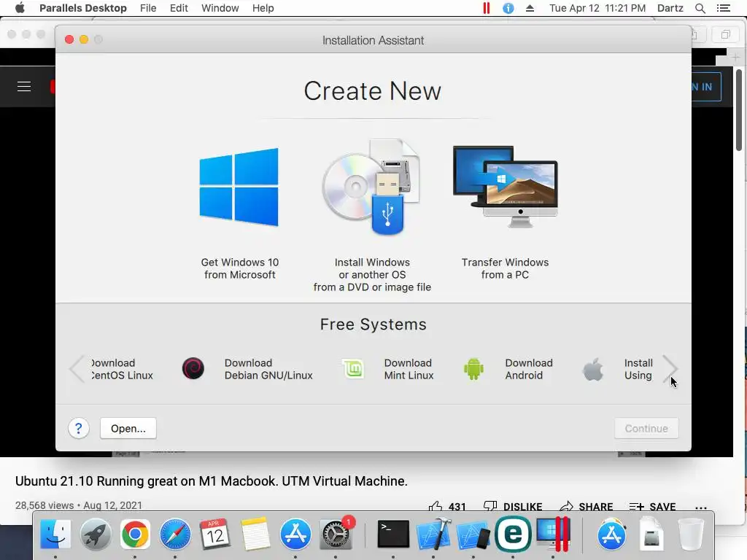Click the Dartz user name in menu bar

pos(670,8)
